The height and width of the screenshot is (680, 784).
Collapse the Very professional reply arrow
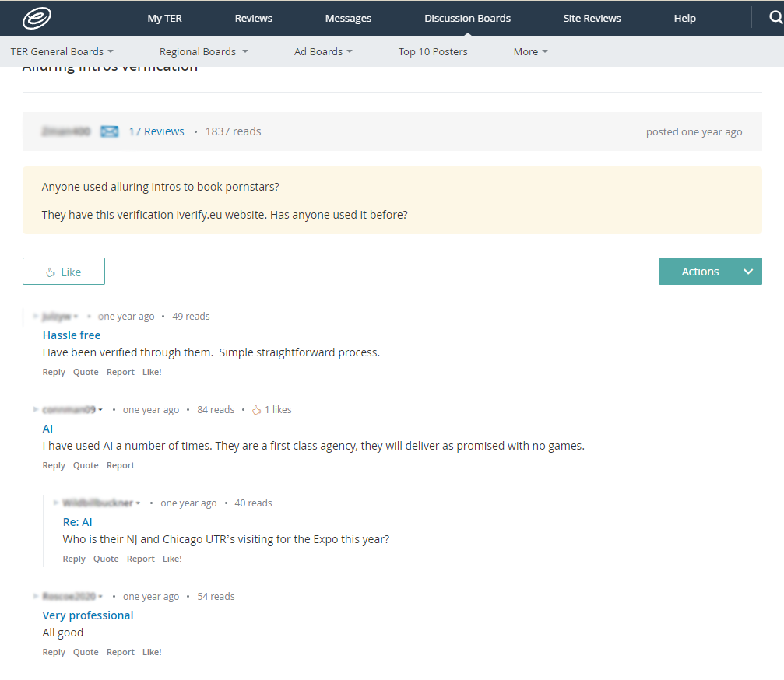[36, 597]
